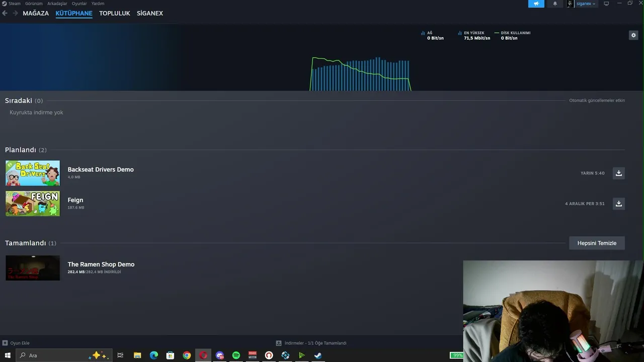Click the Tamamlandı (1) section header
The height and width of the screenshot is (362, 644).
tap(31, 243)
